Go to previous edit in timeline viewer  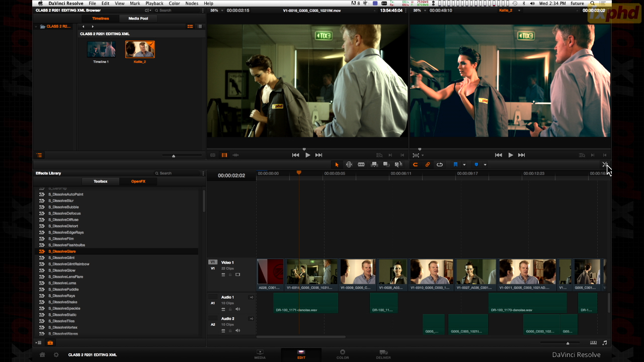point(499,155)
